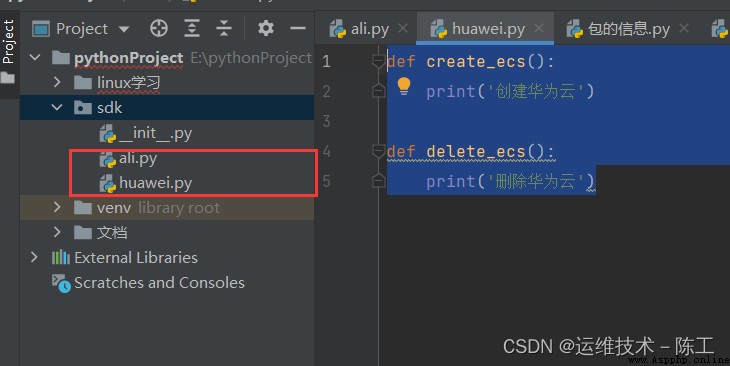The image size is (730, 366).
Task: Toggle fold marker at delete_ecs definition
Action: (379, 151)
